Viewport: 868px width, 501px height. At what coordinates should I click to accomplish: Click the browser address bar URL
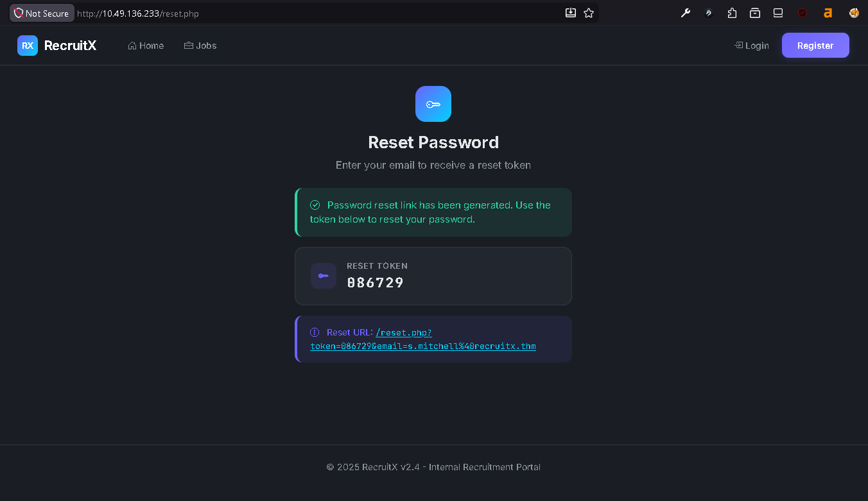(138, 13)
